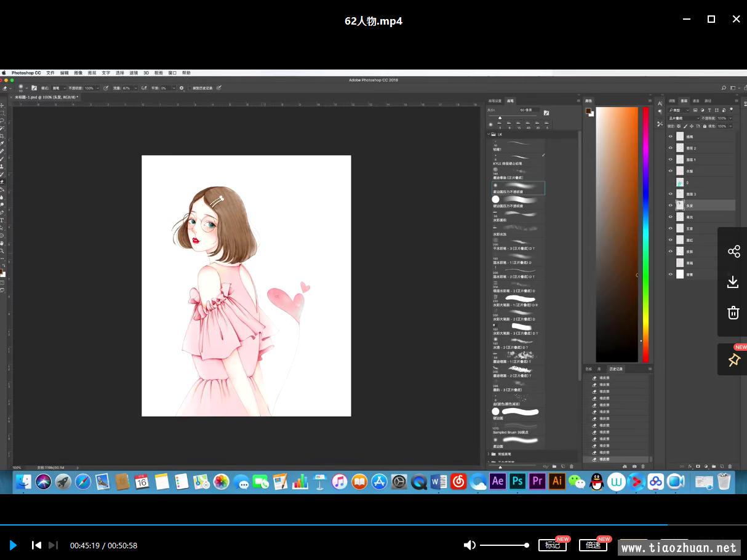The width and height of the screenshot is (747, 560).
Task: Click the trash delete icon in the sidebar
Action: pyautogui.click(x=733, y=313)
